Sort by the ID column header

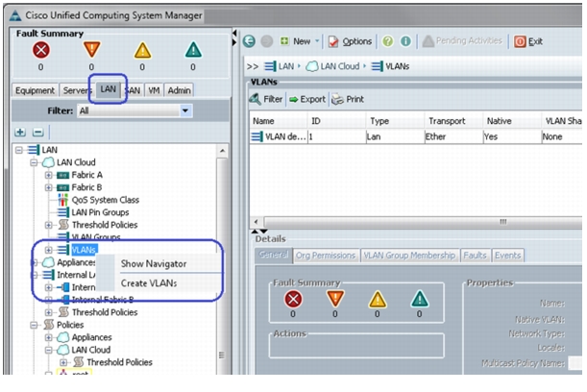[x=336, y=121]
